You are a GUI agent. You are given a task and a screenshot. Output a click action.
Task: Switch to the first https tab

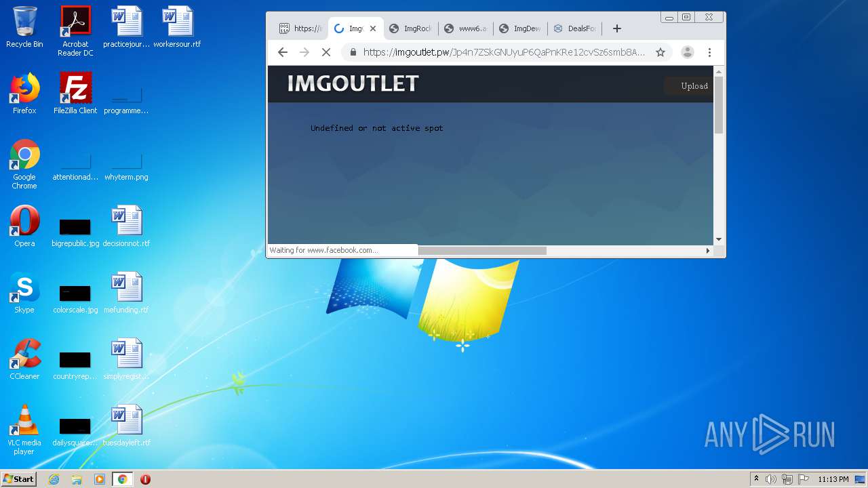click(x=300, y=28)
